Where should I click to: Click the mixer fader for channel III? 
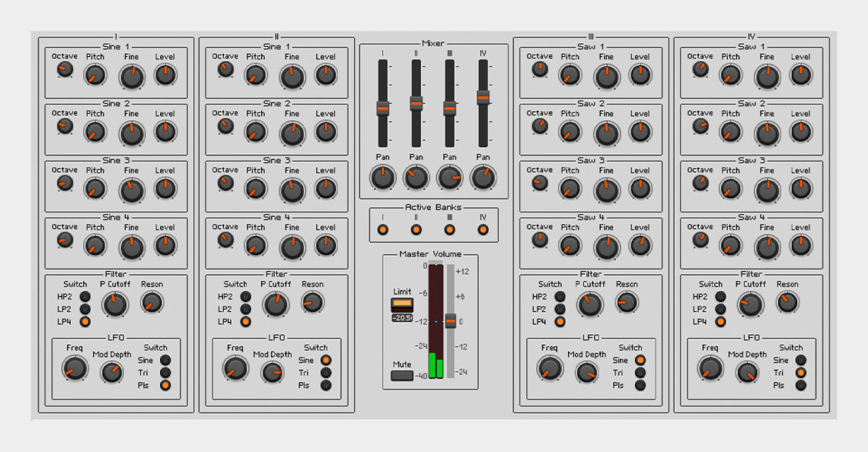pos(449,107)
